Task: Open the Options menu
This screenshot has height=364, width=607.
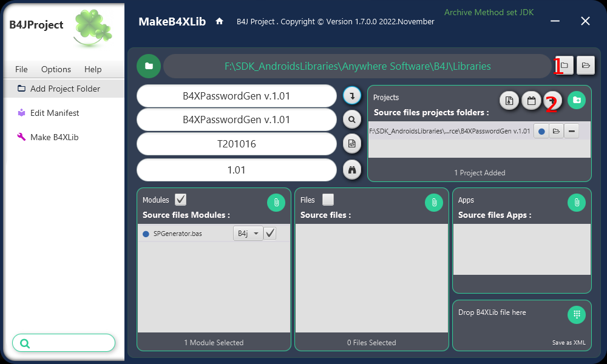Action: (56, 69)
